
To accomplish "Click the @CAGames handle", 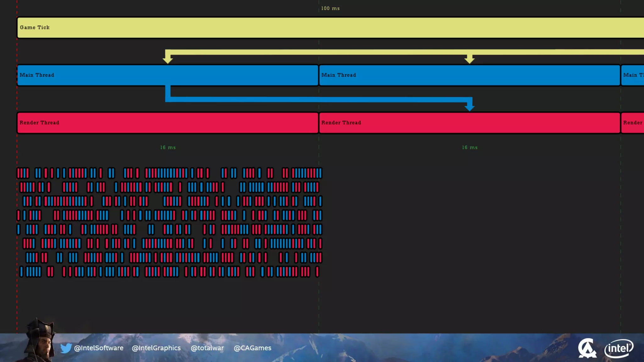I will pos(253,348).
